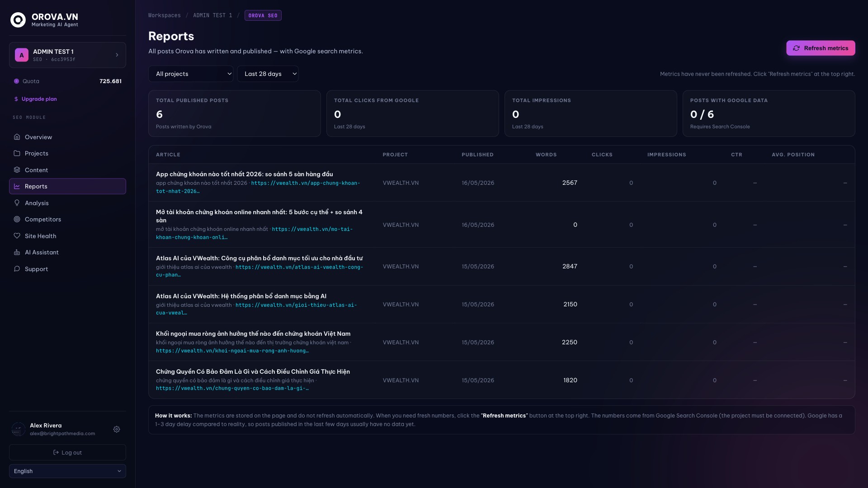This screenshot has height=488, width=868.
Task: Click the Refresh metrics button
Action: tap(821, 48)
